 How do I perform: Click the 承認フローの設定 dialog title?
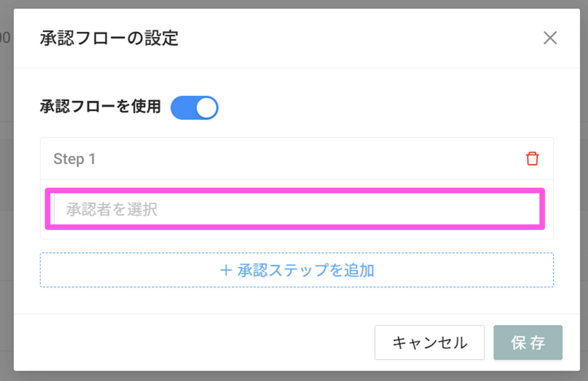[109, 39]
